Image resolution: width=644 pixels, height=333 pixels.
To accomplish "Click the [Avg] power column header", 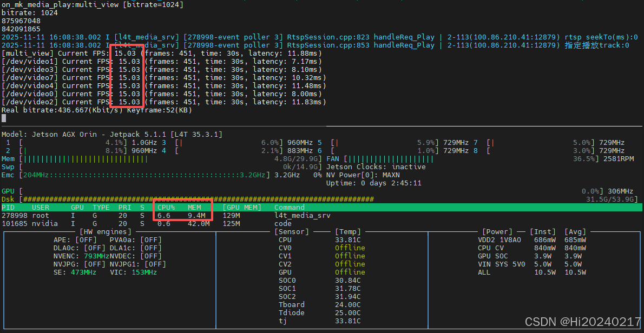I will tap(575, 232).
